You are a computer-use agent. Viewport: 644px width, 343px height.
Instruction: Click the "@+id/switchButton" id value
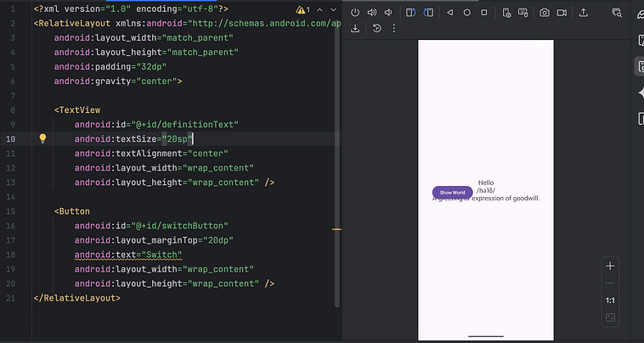[x=179, y=226]
